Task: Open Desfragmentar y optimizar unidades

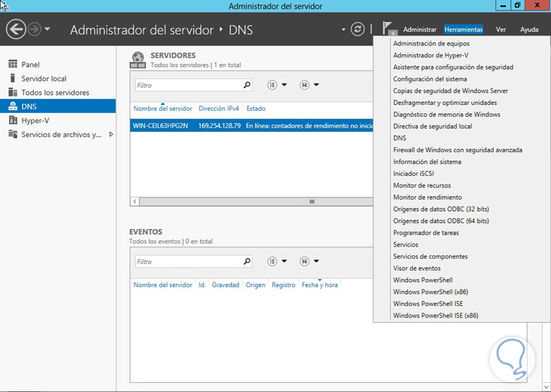Action: 445,103
